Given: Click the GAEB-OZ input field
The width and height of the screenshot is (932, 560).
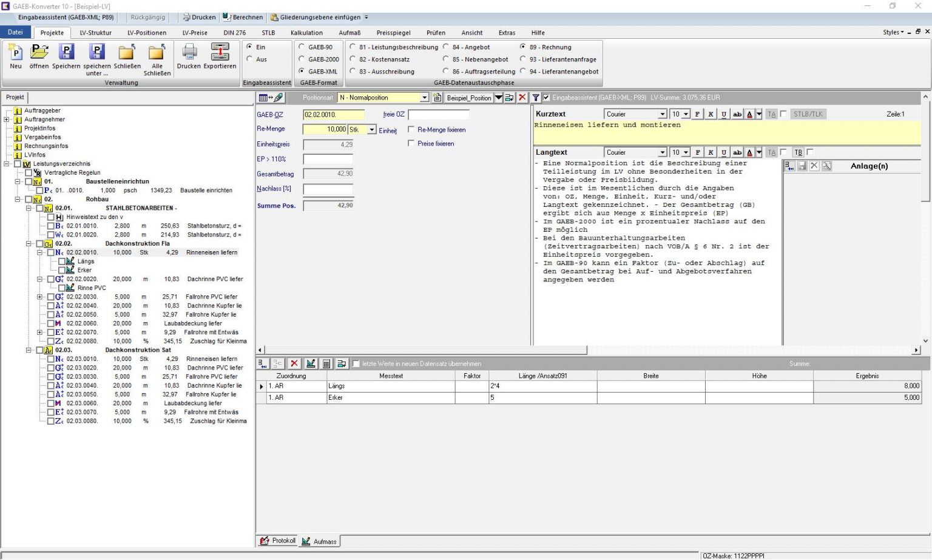Looking at the screenshot, I should [x=334, y=114].
